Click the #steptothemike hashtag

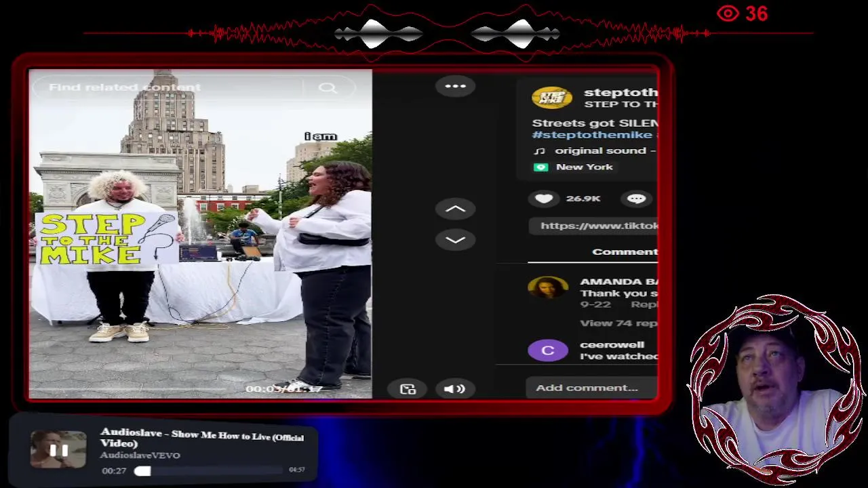pyautogui.click(x=592, y=135)
